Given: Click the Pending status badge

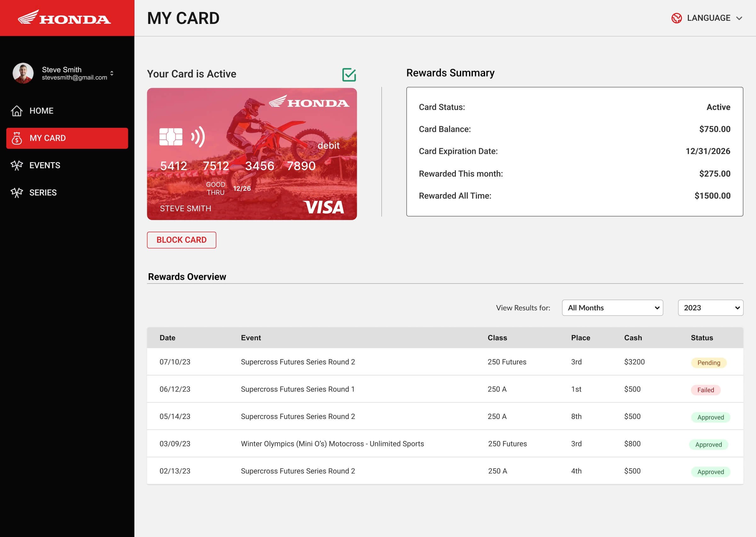Looking at the screenshot, I should click(709, 363).
